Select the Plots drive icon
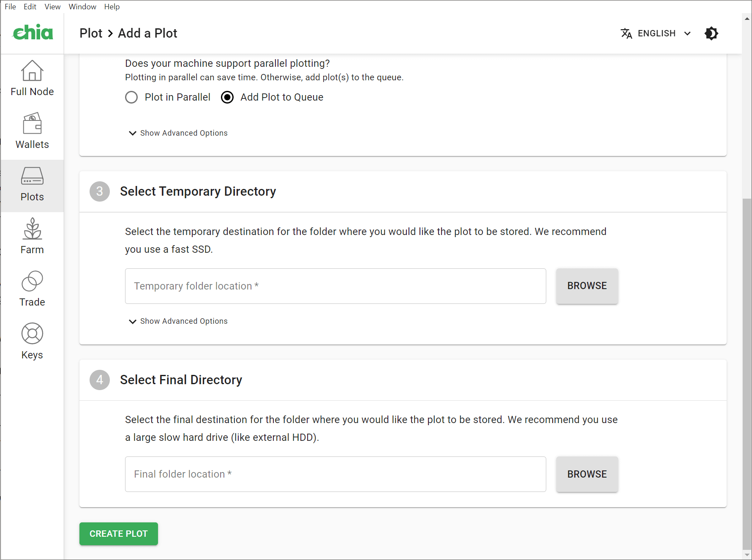The height and width of the screenshot is (560, 752). [x=32, y=176]
